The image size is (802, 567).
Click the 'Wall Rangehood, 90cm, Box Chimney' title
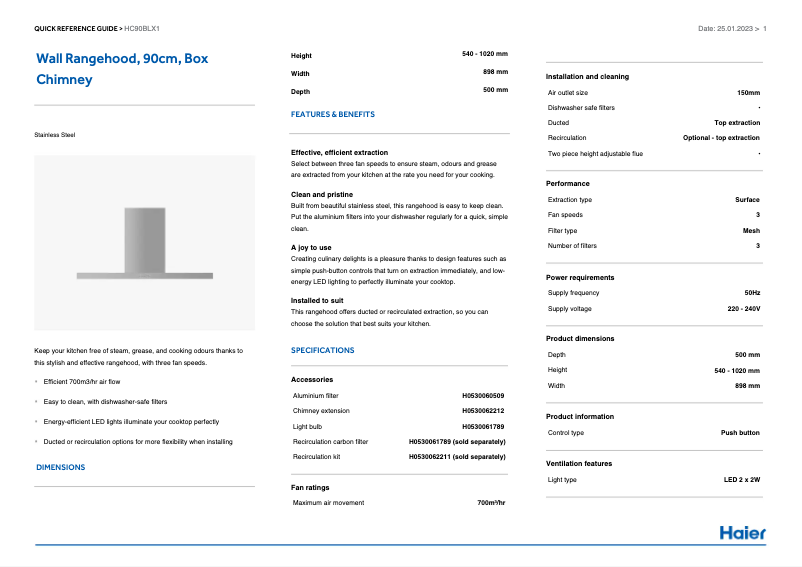[122, 69]
